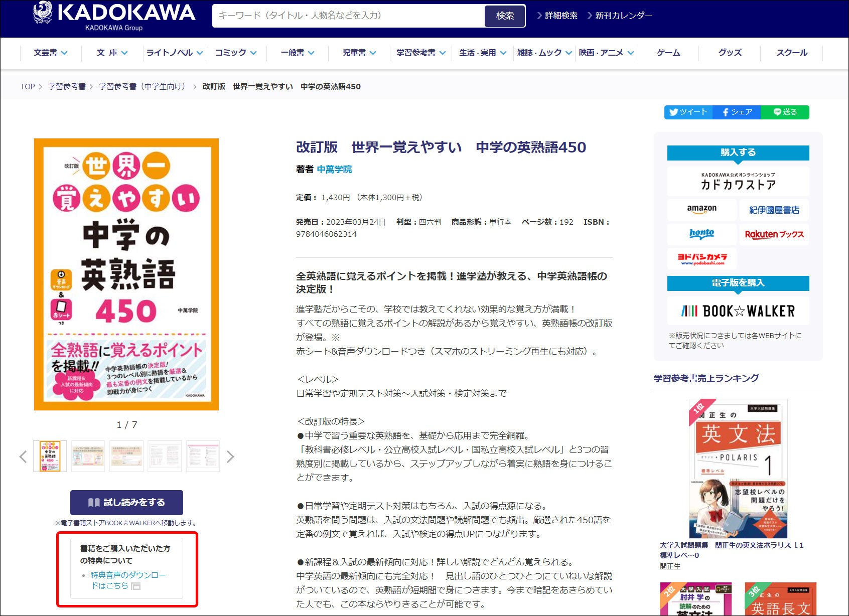Open the 紀伊國屋書店 purchase button
The width and height of the screenshot is (849, 616).
coord(774,210)
